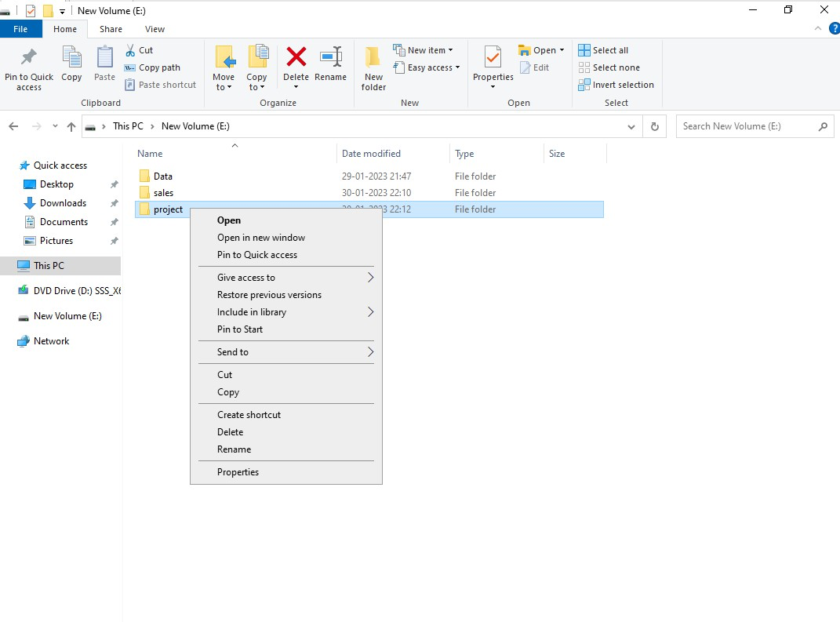Viewport: 840px width, 622px height.
Task: Click Select all in ribbon
Action: point(603,50)
